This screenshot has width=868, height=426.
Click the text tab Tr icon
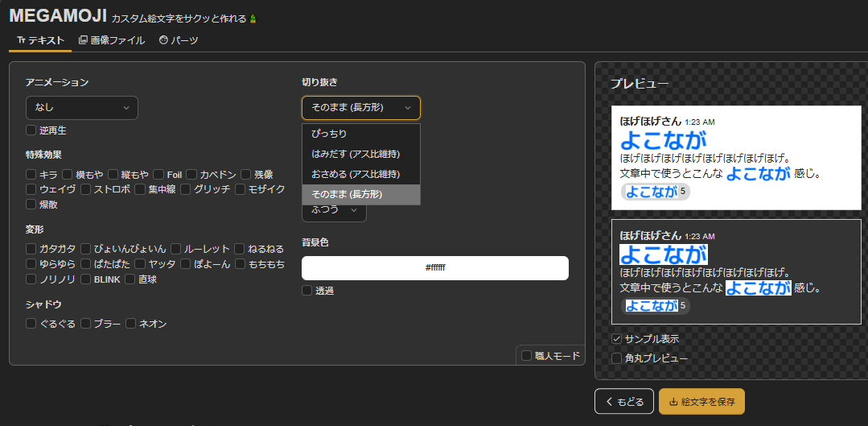point(22,40)
